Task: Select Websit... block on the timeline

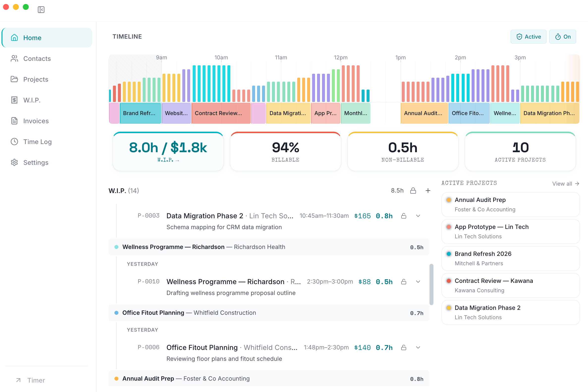Action: pyautogui.click(x=176, y=113)
